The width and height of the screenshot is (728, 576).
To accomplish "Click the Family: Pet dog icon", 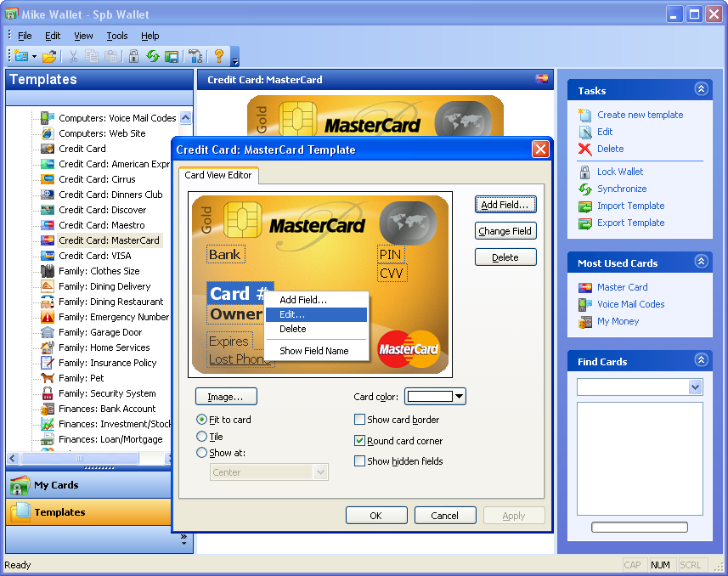I will pos(48,378).
